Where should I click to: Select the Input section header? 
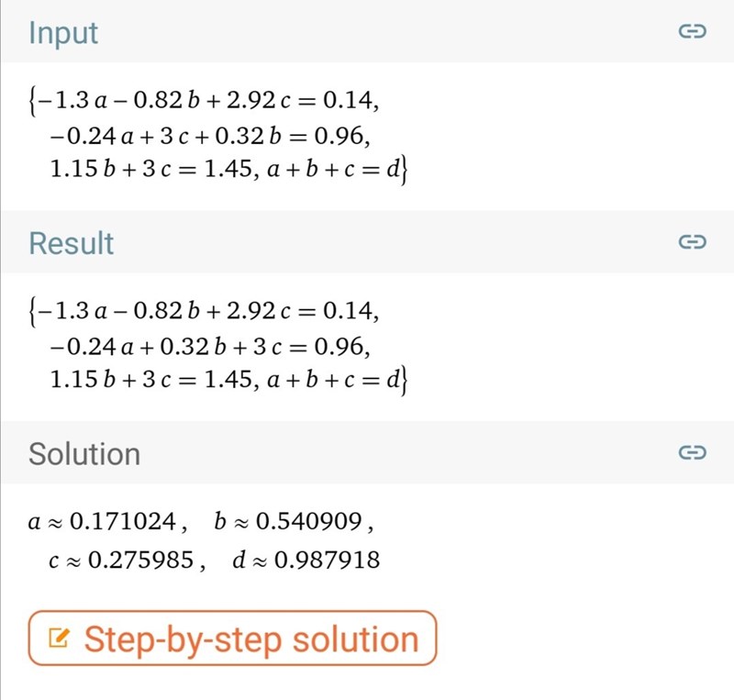(x=63, y=33)
